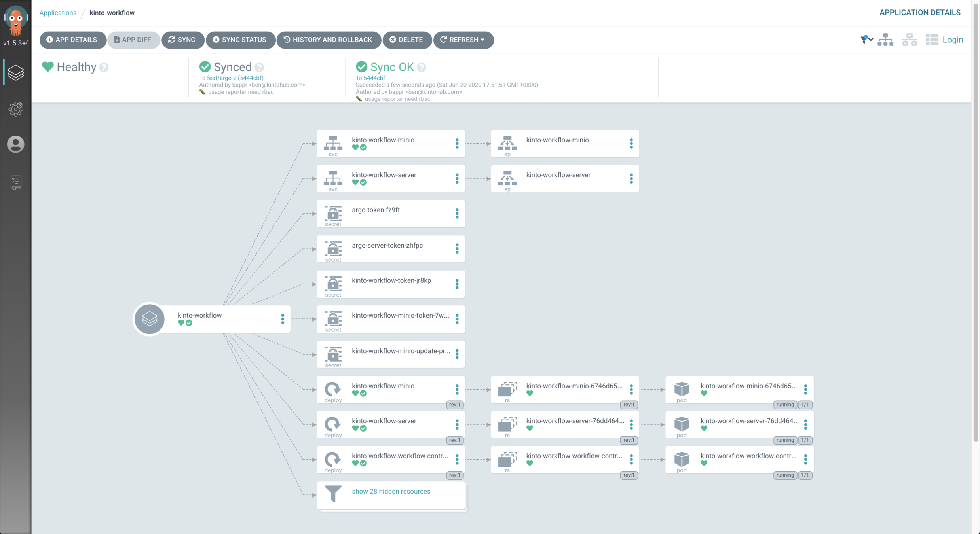Click the help icon next to Synced
The image size is (980, 534).
[259, 67]
